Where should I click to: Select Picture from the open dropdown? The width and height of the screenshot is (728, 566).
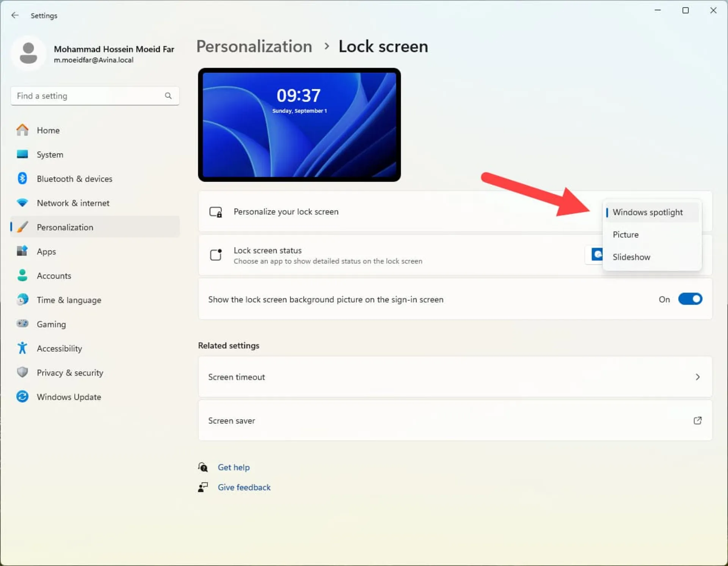tap(626, 234)
